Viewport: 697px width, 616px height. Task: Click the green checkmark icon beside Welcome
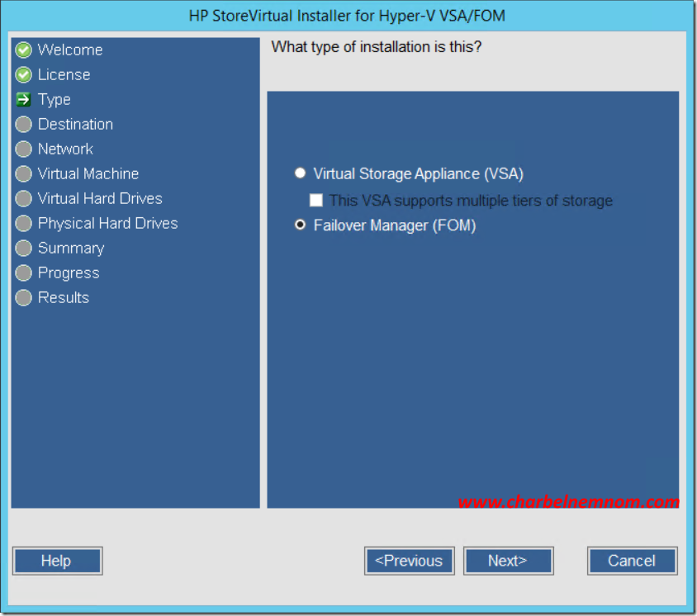tap(24, 50)
